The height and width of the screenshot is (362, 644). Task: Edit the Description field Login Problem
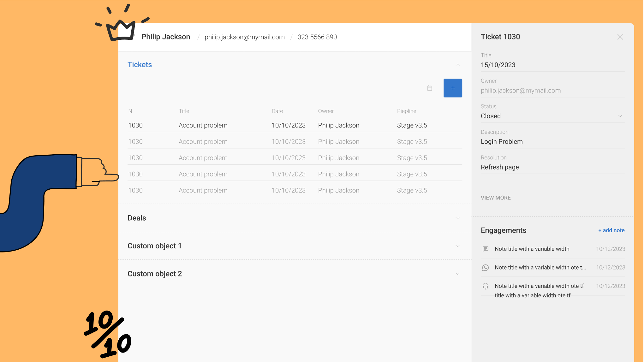[x=502, y=141]
